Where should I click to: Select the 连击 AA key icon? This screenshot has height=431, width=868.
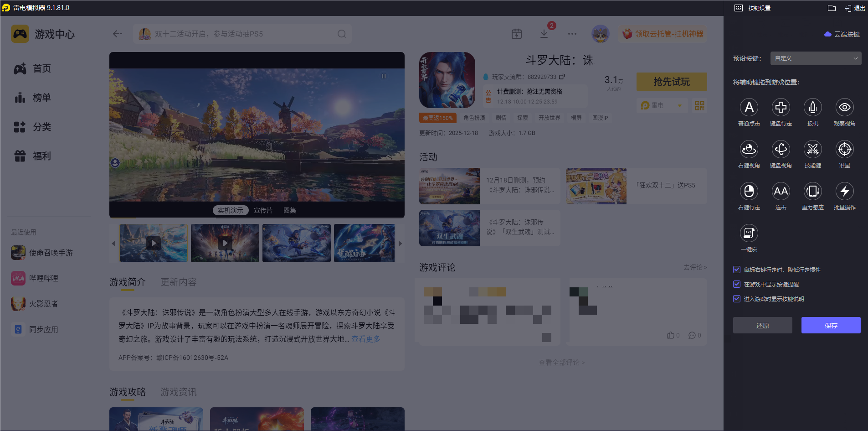(781, 191)
